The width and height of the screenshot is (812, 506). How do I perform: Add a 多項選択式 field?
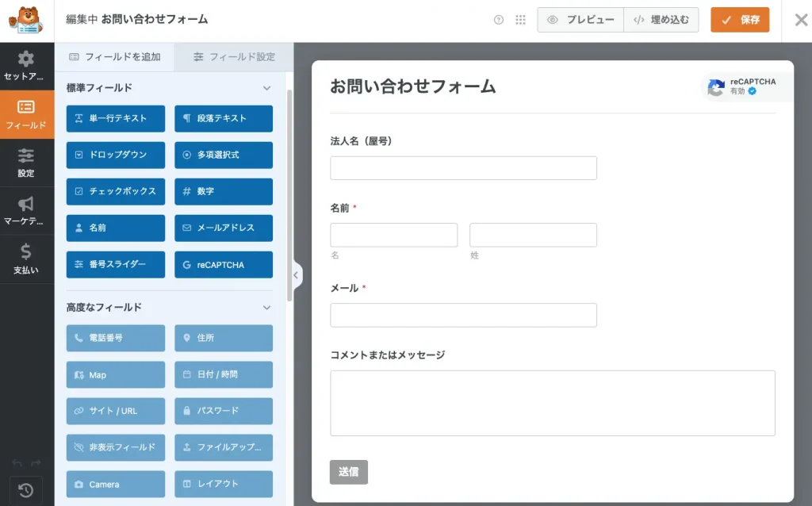[x=224, y=155]
